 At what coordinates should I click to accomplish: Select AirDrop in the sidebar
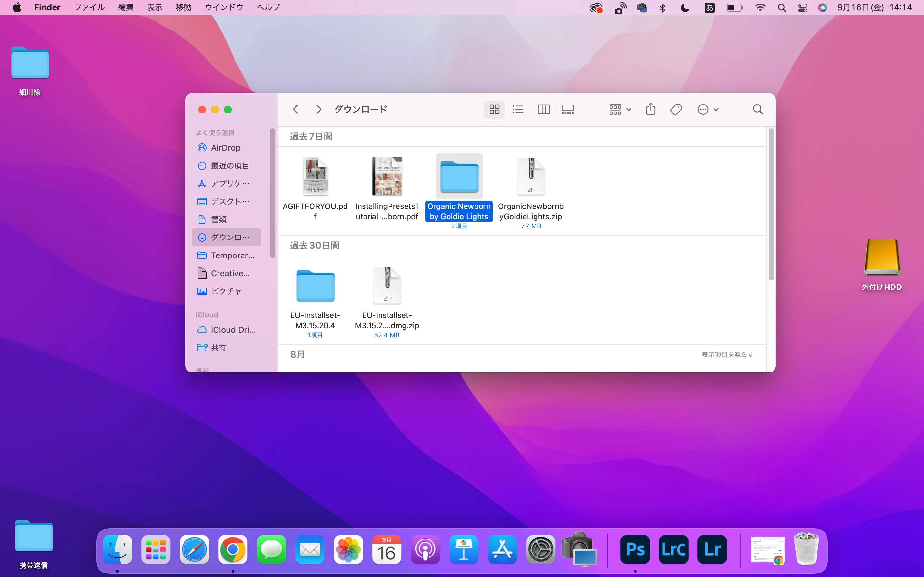pyautogui.click(x=225, y=148)
